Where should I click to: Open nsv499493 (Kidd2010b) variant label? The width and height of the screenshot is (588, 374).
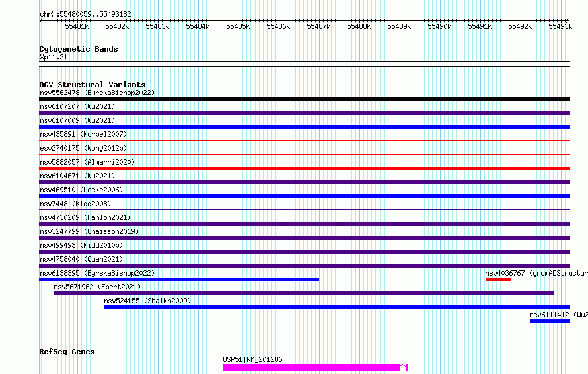(81, 245)
